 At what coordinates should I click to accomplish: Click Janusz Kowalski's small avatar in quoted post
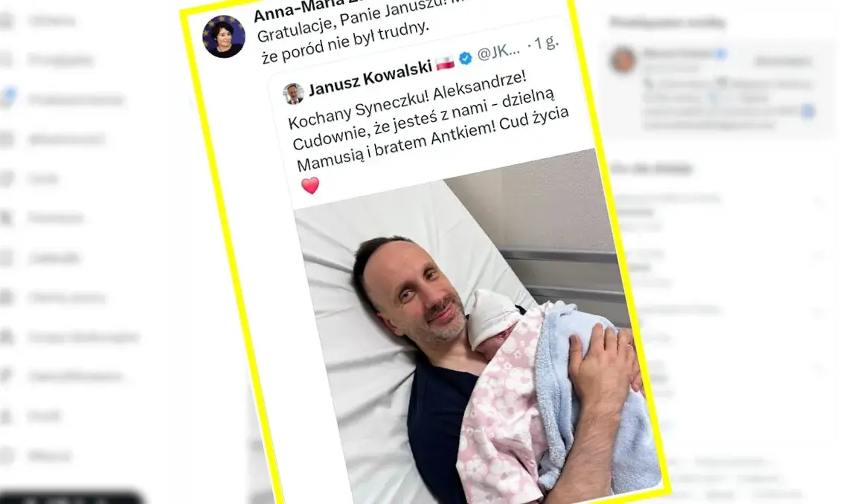click(294, 94)
